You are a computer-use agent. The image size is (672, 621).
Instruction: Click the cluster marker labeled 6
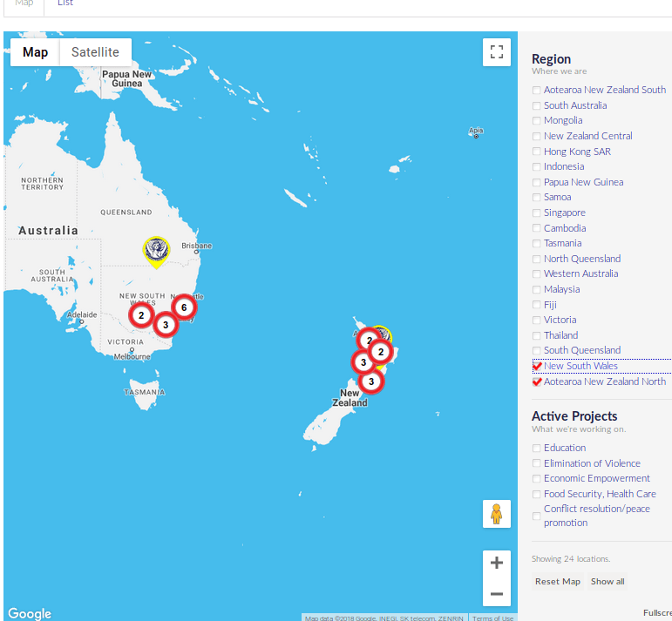coord(184,307)
